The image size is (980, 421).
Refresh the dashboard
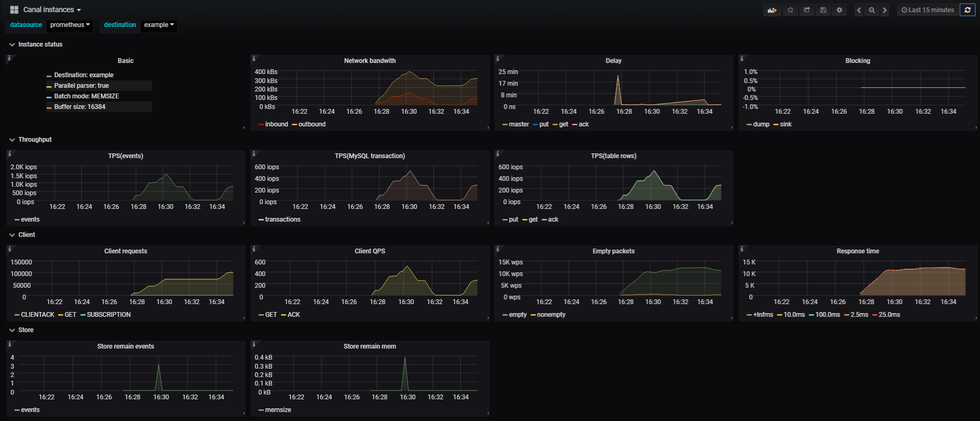click(967, 10)
